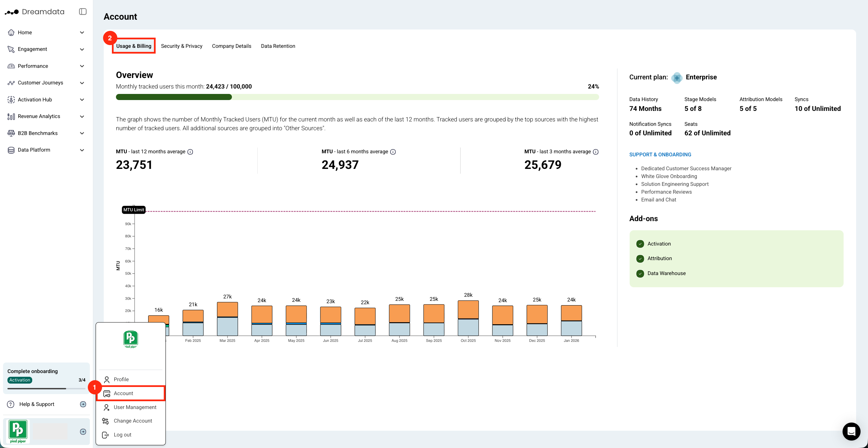
Task: Click the Dreamdata logo
Action: click(x=35, y=12)
